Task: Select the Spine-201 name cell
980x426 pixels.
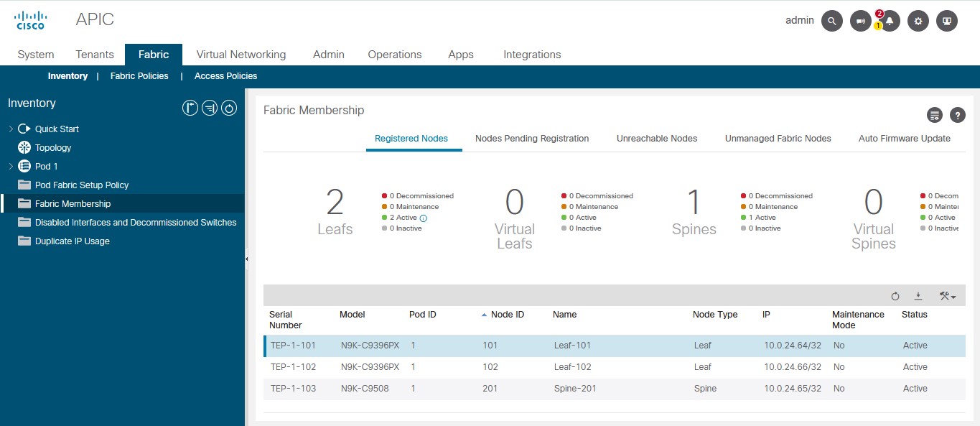Action: pyautogui.click(x=575, y=389)
